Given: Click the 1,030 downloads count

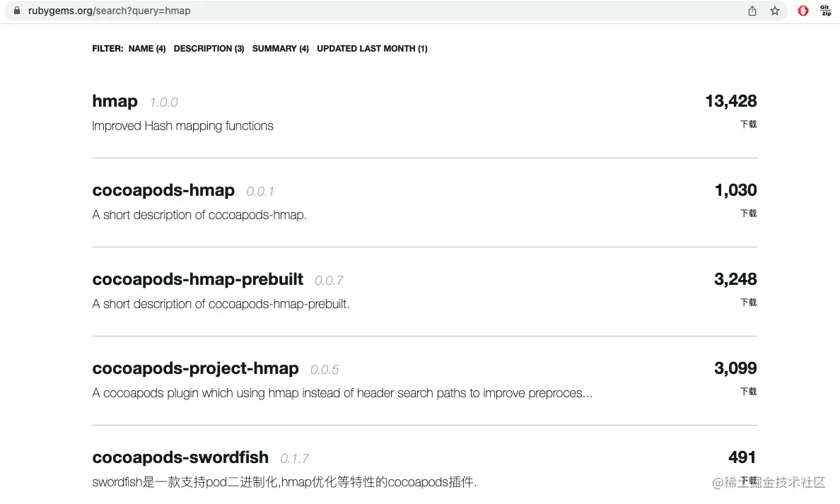Looking at the screenshot, I should (735, 190).
